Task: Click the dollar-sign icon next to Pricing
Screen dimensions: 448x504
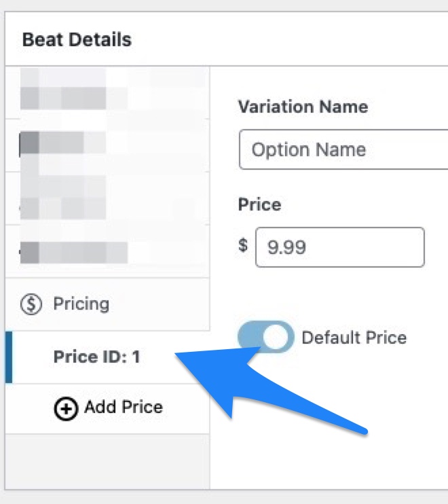Action: tap(31, 304)
